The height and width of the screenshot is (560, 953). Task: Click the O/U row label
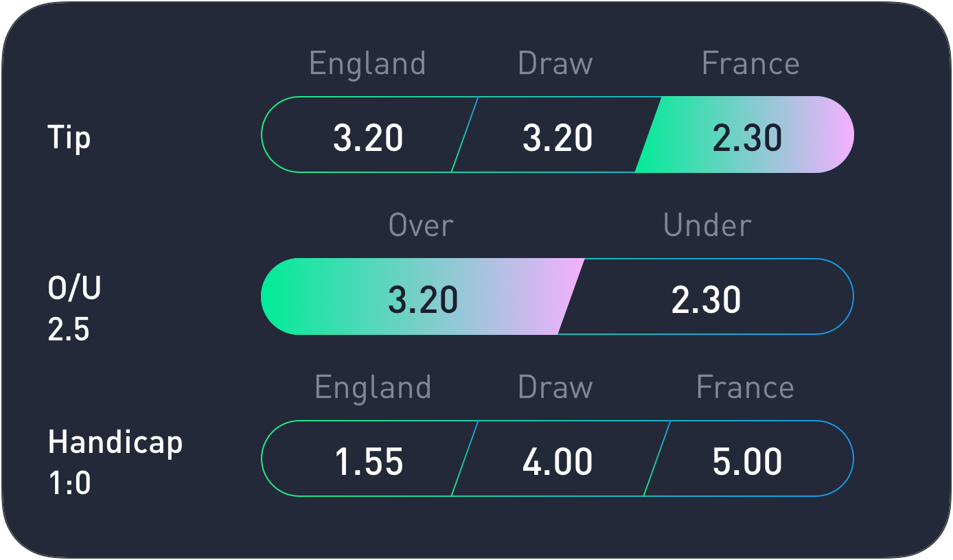74,288
